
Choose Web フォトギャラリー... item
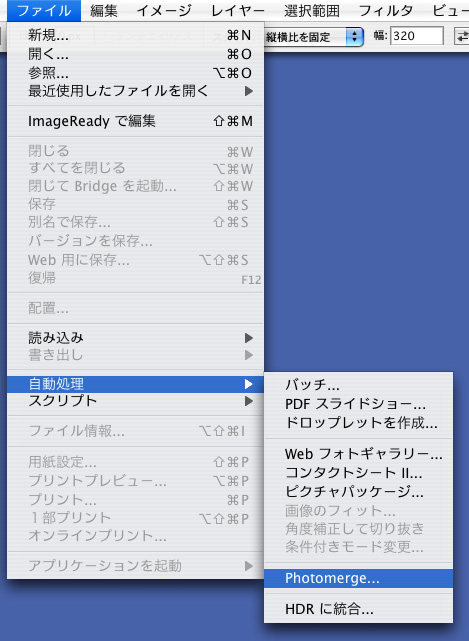click(x=358, y=454)
